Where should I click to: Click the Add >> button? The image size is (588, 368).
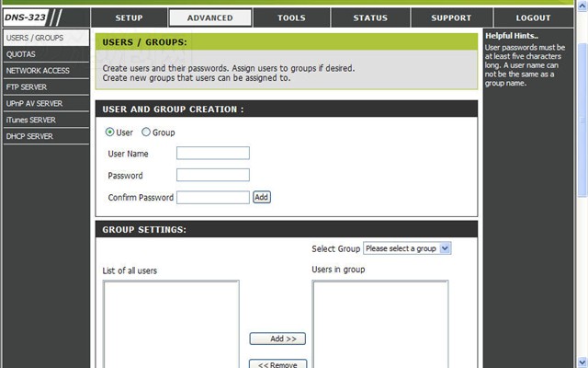pyautogui.click(x=277, y=339)
